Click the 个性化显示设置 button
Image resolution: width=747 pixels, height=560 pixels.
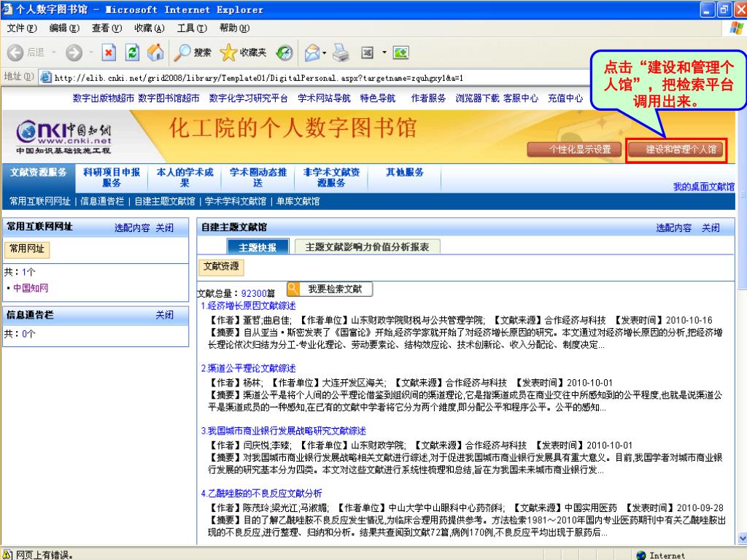575,149
